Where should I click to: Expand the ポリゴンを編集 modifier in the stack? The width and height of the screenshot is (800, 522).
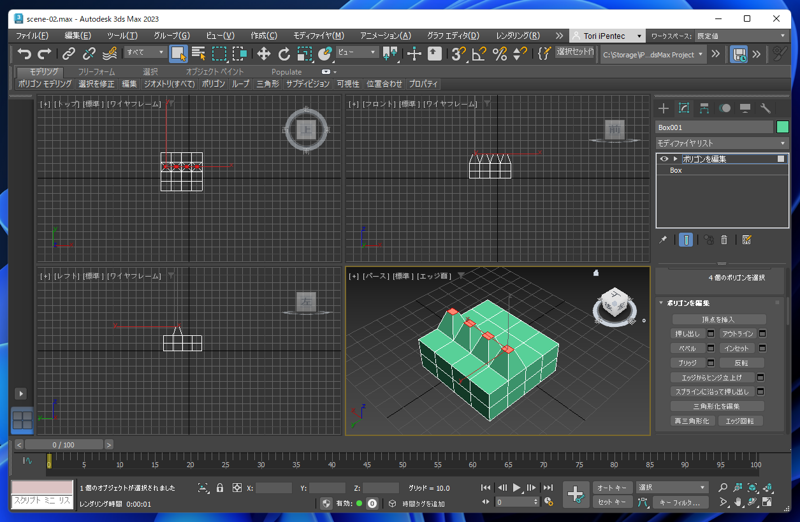[x=676, y=159]
